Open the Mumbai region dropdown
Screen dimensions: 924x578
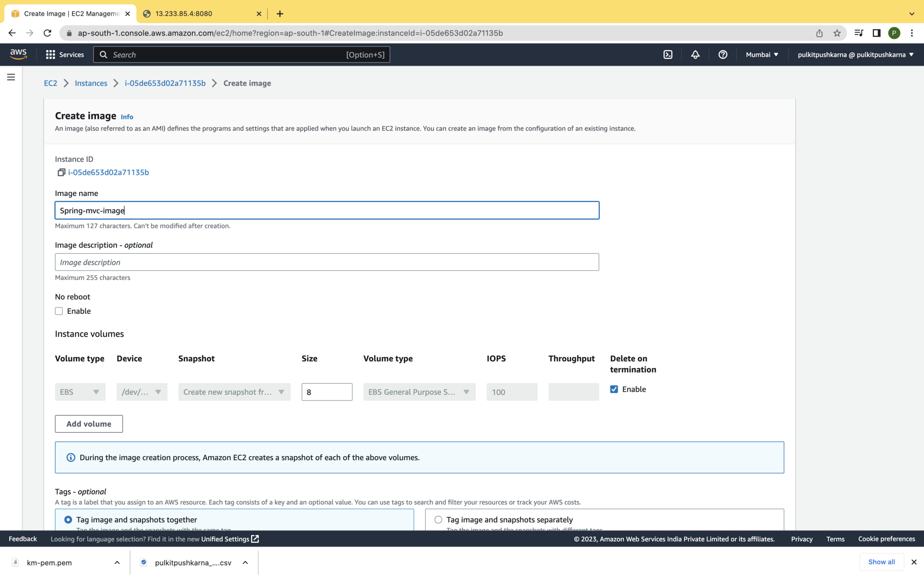[761, 54]
